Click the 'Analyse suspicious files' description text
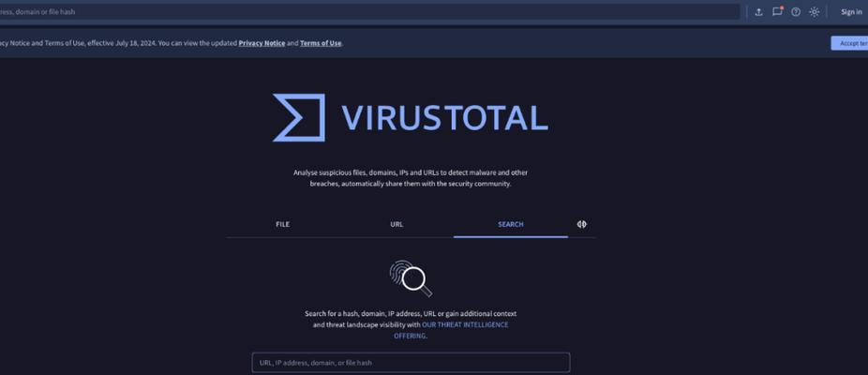 pyautogui.click(x=411, y=178)
